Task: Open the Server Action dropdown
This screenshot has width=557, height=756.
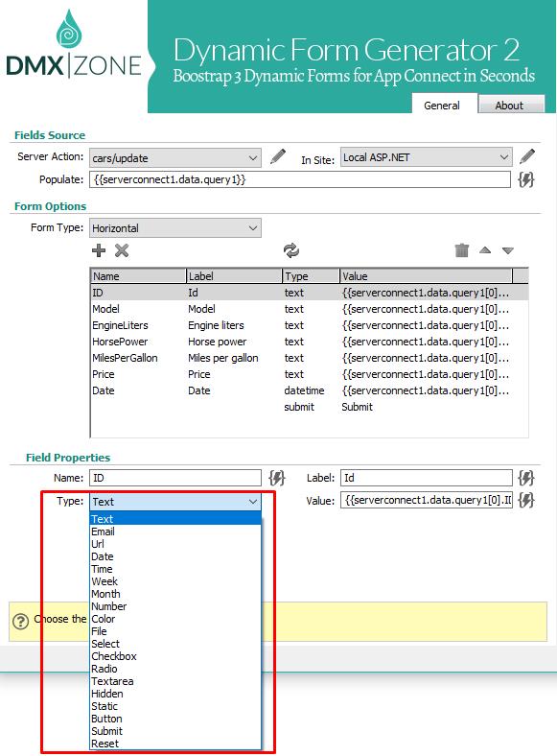Action: 175,157
